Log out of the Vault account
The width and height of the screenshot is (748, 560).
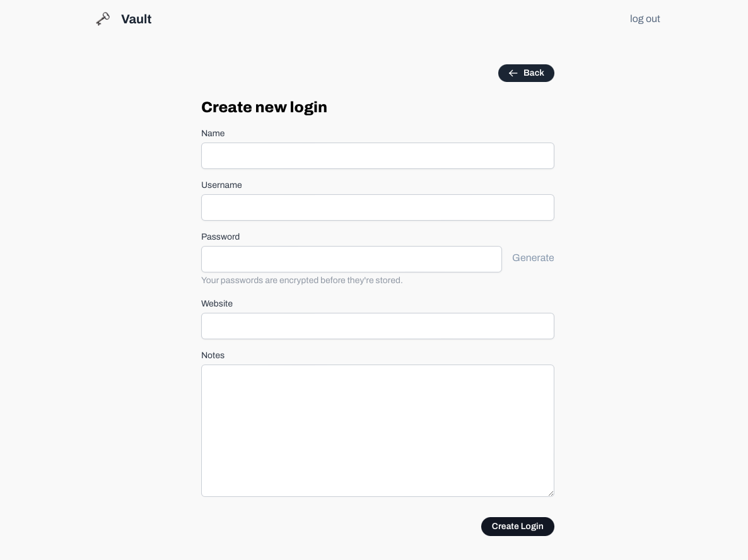645,19
